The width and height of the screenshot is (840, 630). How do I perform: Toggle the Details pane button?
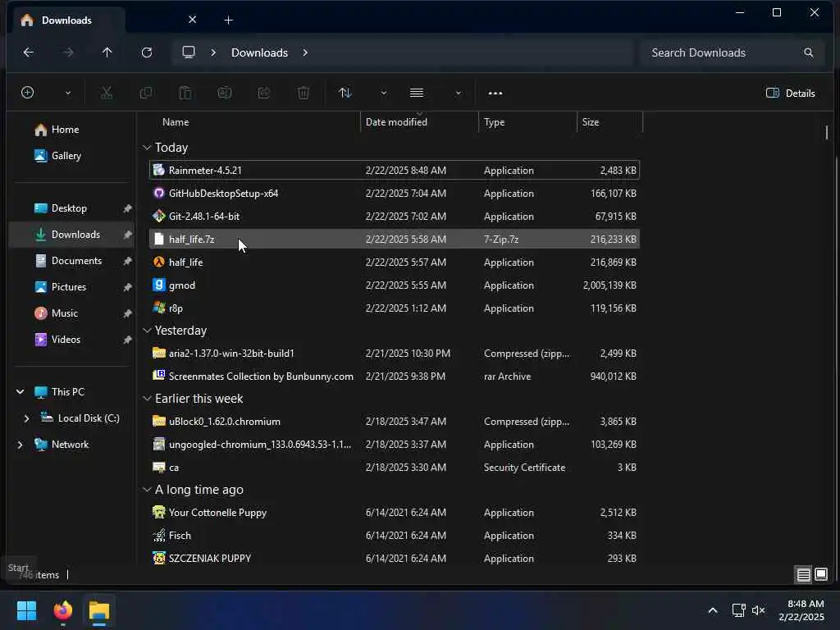pyautogui.click(x=791, y=94)
